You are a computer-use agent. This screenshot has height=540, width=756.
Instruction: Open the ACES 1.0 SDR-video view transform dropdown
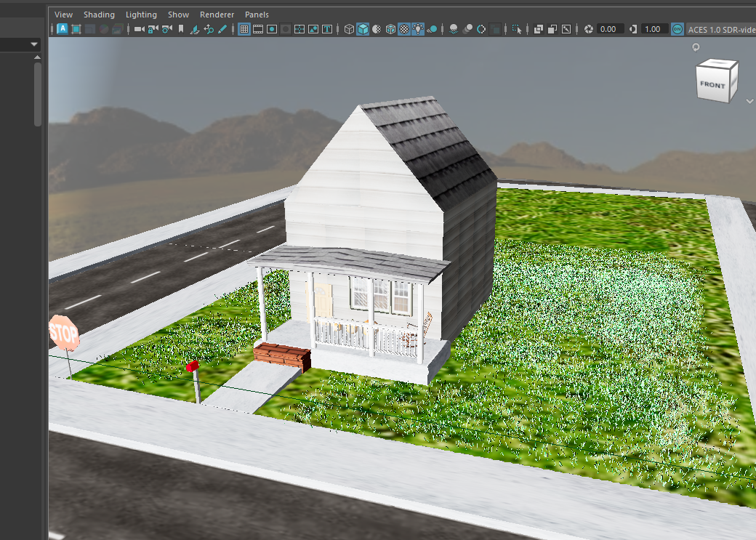tap(720, 29)
